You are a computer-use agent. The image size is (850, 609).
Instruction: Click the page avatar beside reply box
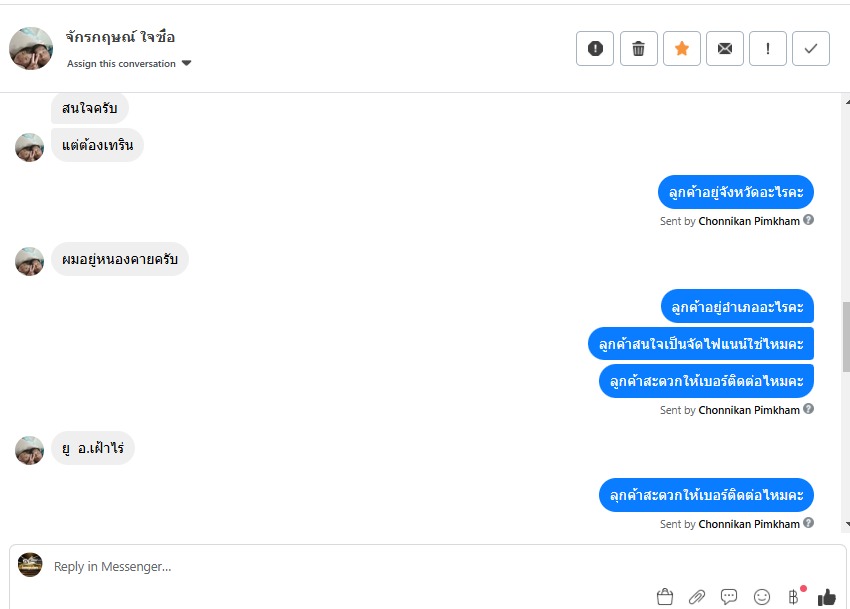coord(30,565)
